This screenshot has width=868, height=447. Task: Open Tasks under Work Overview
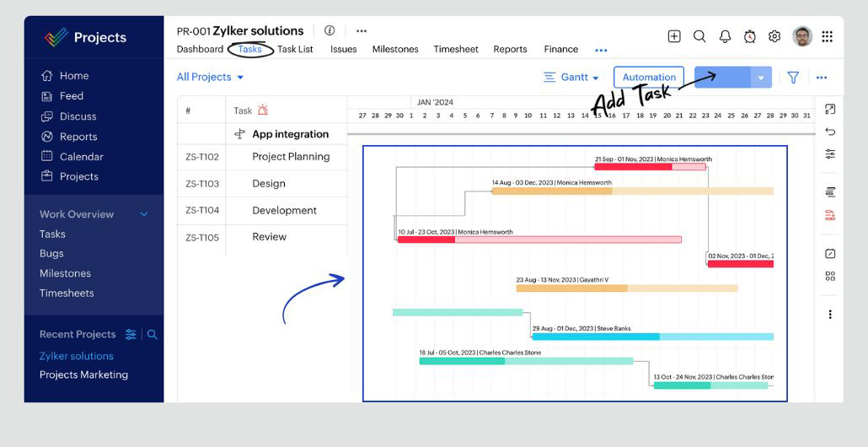pyautogui.click(x=52, y=234)
